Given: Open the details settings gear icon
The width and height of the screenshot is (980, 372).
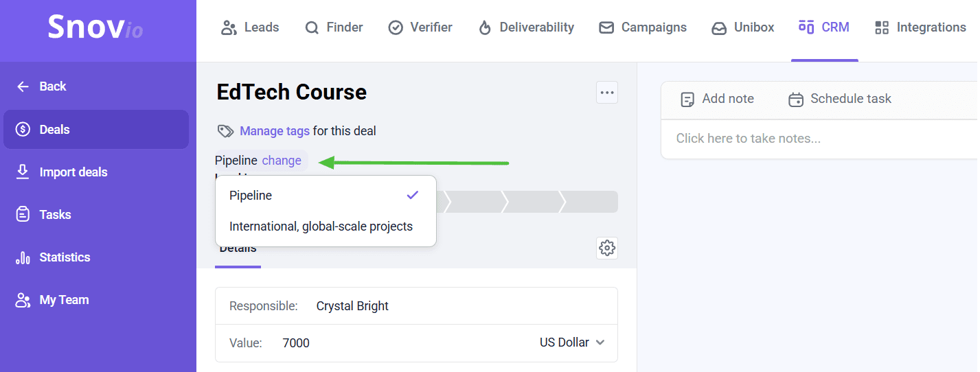Looking at the screenshot, I should [607, 248].
